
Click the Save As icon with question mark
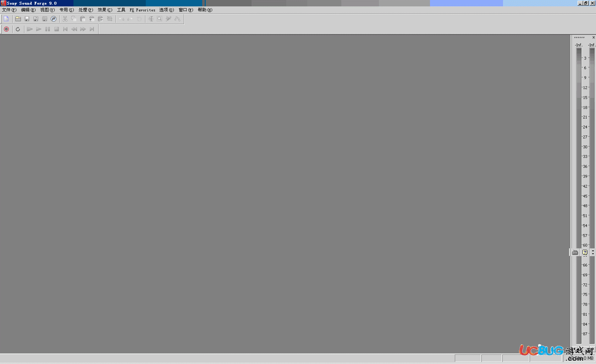pyautogui.click(x=36, y=19)
